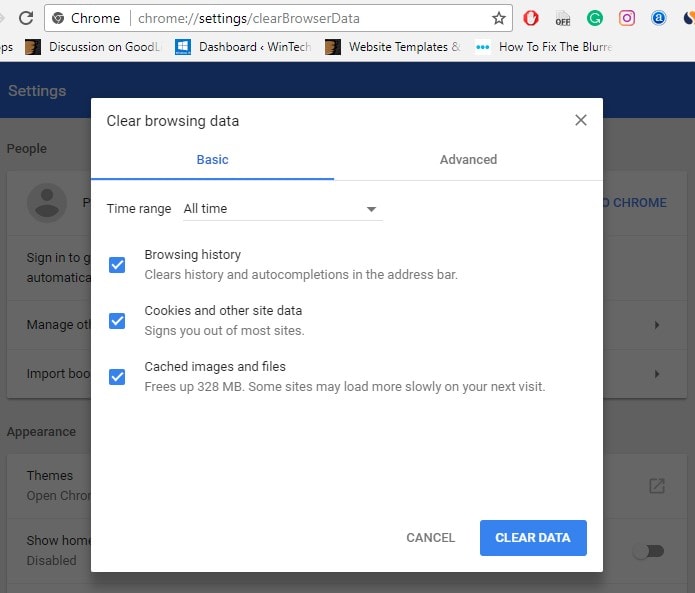This screenshot has height=593, width=695.
Task: Open the Time range dropdown
Action: 281,209
